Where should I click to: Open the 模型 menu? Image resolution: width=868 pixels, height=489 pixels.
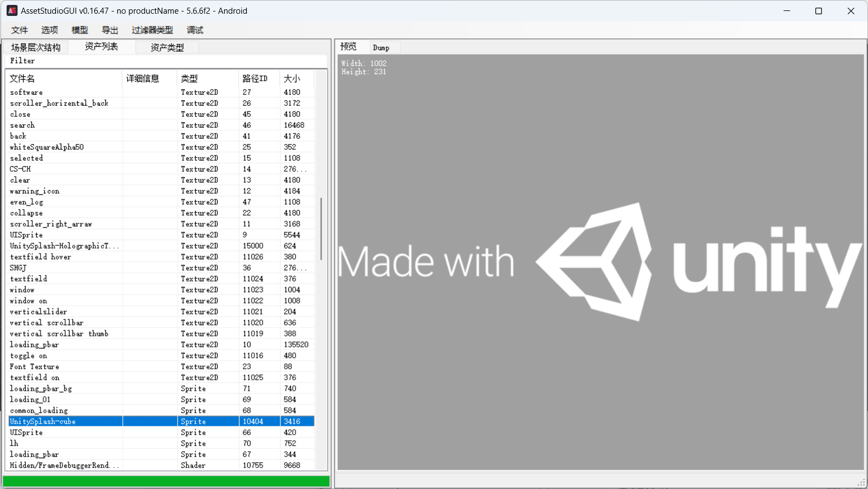80,30
